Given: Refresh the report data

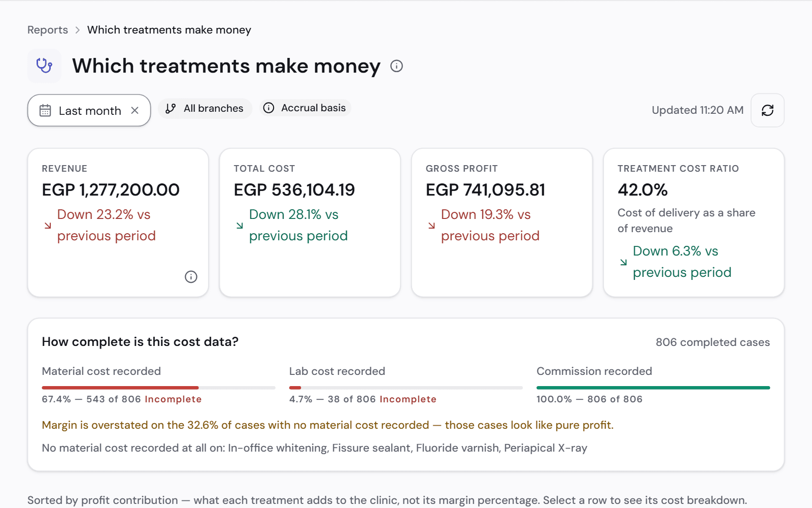Looking at the screenshot, I should pyautogui.click(x=767, y=110).
